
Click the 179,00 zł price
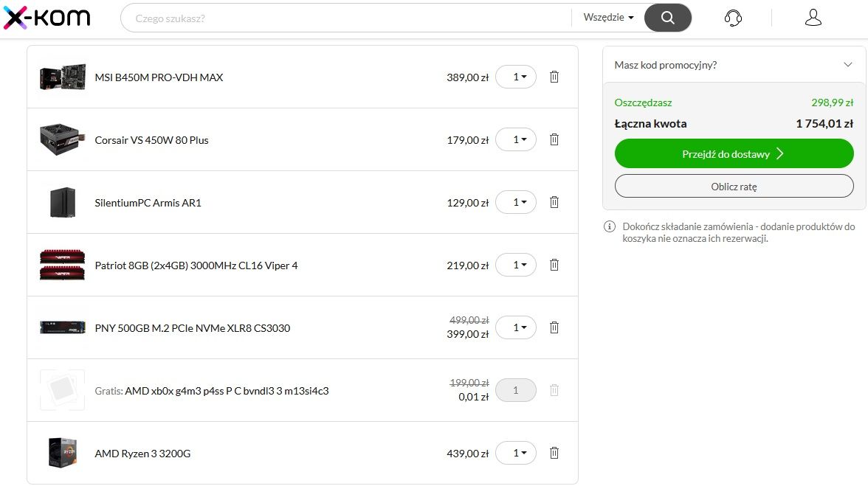click(468, 140)
